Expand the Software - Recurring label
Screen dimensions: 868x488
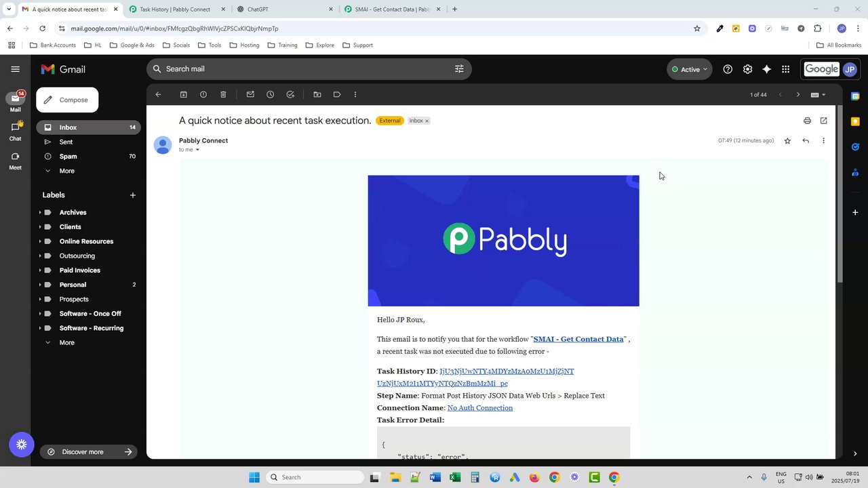pyautogui.click(x=40, y=328)
